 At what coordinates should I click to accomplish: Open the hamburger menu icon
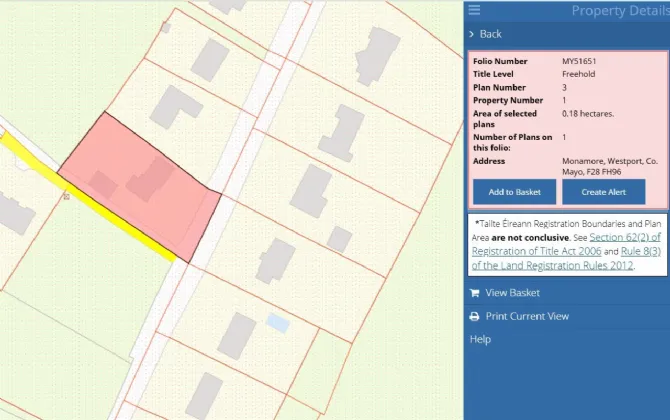[475, 10]
